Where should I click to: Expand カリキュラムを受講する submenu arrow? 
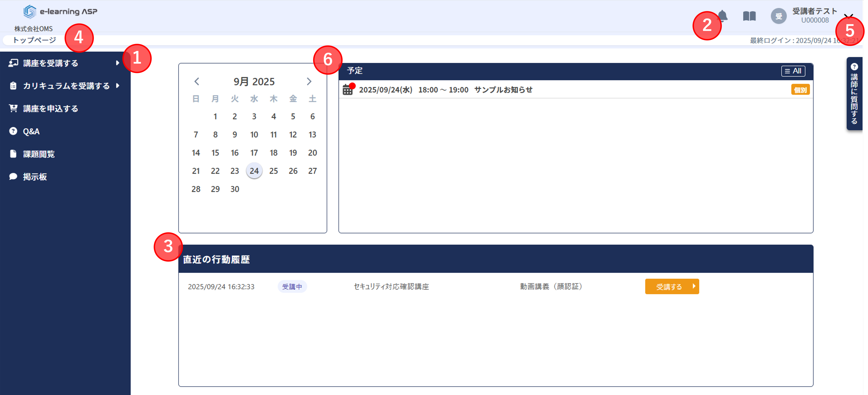[117, 86]
